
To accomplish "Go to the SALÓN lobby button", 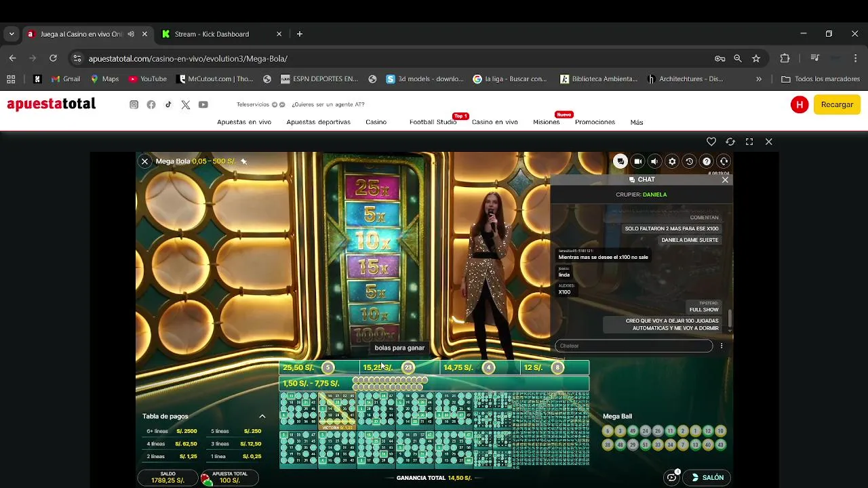I will click(707, 477).
